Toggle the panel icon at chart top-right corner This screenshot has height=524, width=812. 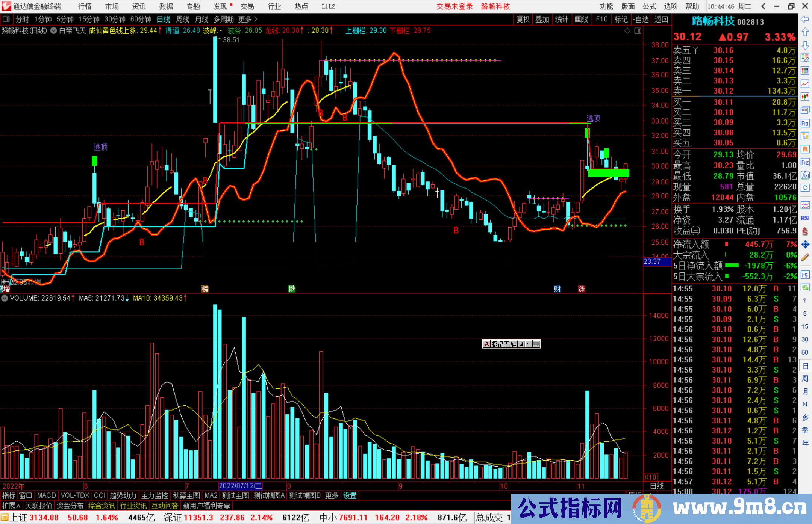638,31
